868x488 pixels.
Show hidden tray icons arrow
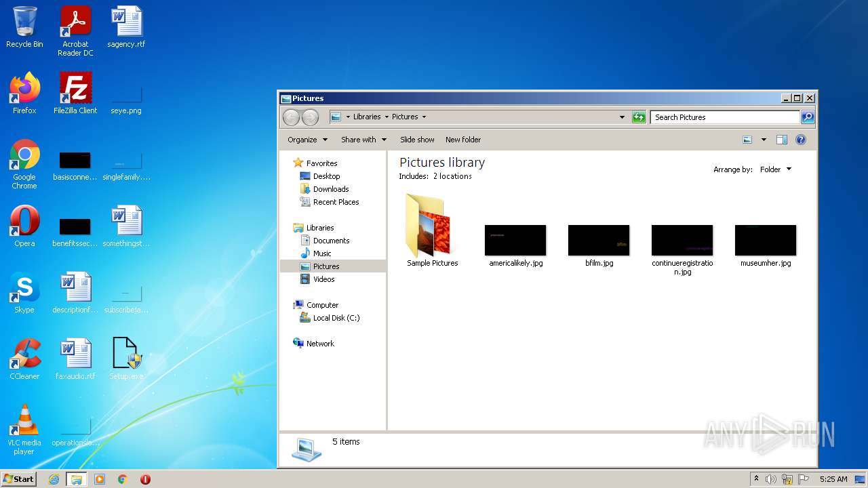[x=756, y=479]
